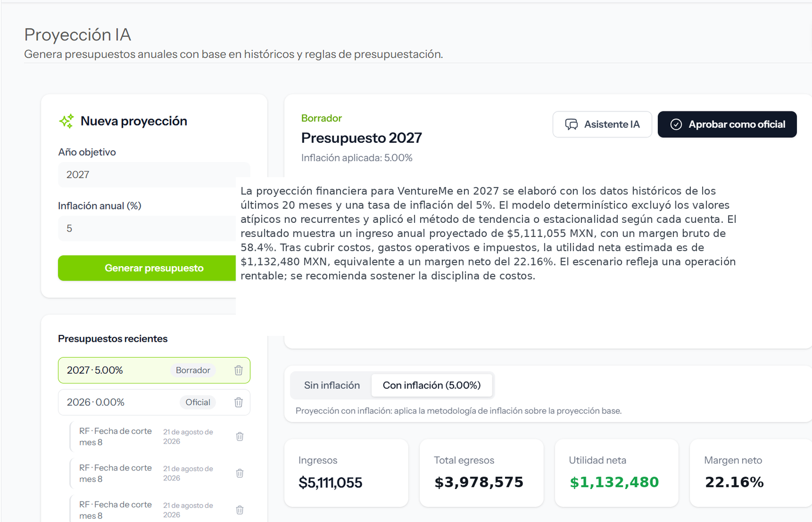
Task: Delete first RF · Fecha de corte mes 8 entry
Action: [x=240, y=437]
